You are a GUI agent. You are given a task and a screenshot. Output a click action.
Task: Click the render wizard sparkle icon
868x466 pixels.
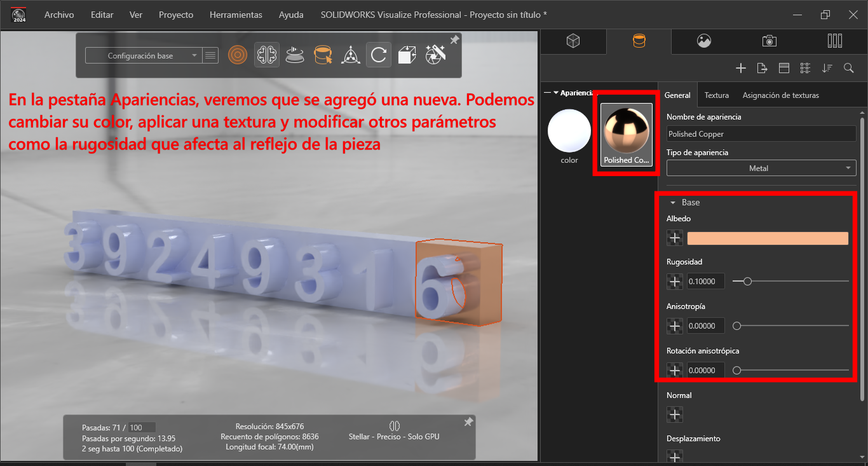[x=435, y=55]
